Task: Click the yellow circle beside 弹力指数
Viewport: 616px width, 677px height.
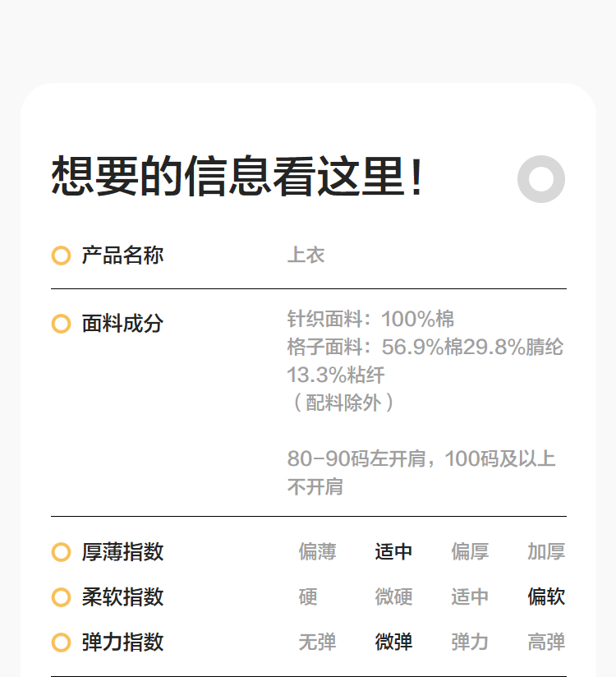Action: tap(61, 642)
